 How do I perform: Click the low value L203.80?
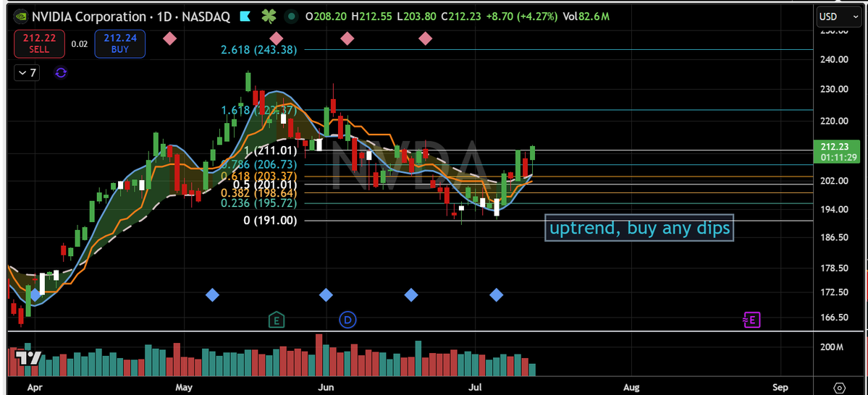click(x=417, y=17)
